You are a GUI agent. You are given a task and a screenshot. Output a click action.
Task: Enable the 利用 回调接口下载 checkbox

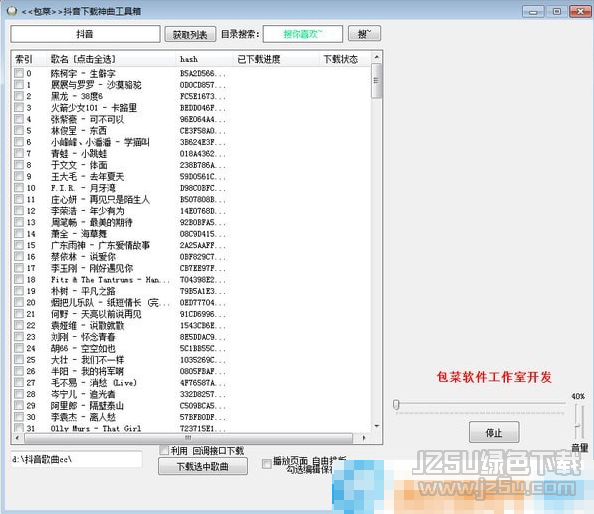[164, 450]
